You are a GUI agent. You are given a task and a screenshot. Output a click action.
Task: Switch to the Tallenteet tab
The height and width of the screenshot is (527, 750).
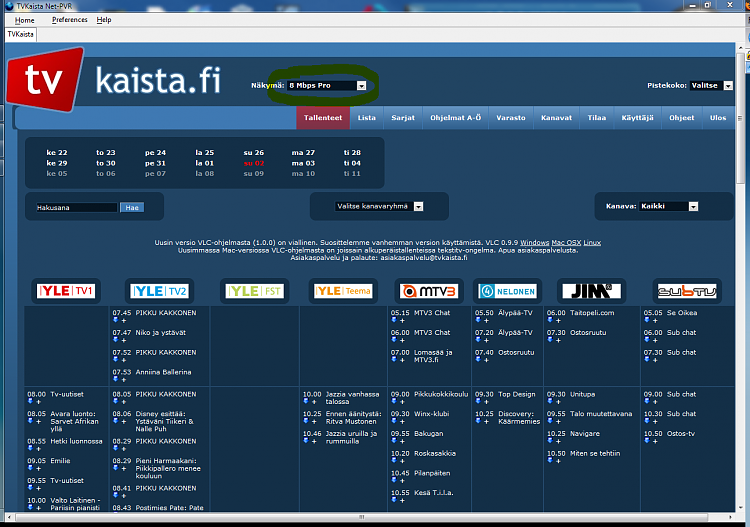(323, 118)
